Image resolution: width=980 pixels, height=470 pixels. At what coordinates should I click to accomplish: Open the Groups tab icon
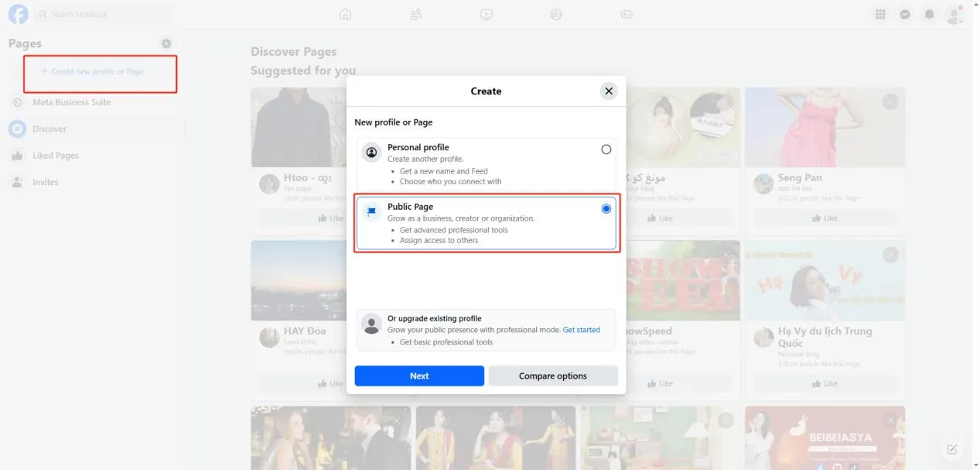click(556, 14)
